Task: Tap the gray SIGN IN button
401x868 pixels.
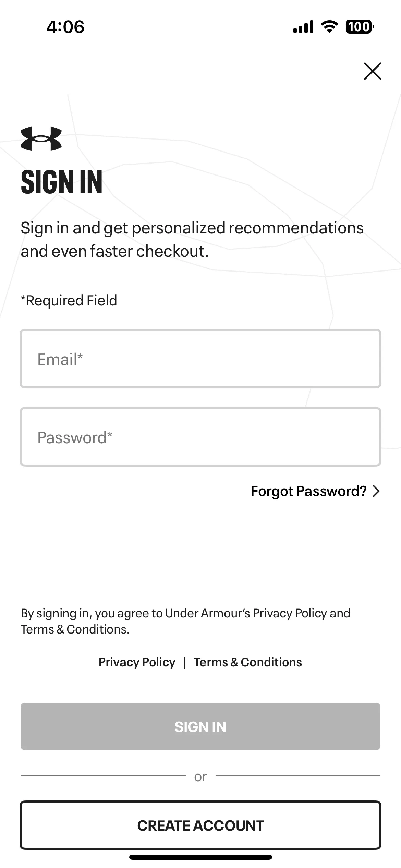Action: [x=200, y=726]
